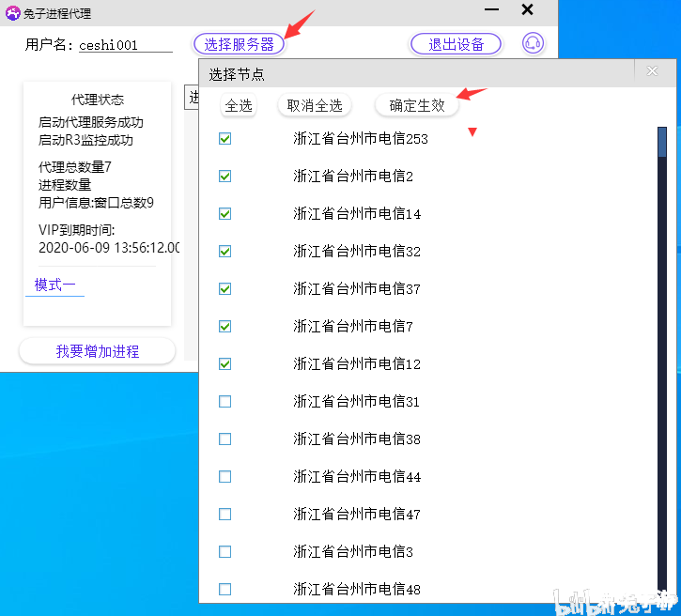Open the customer service headset icon
This screenshot has width=681, height=616.
click(x=533, y=43)
